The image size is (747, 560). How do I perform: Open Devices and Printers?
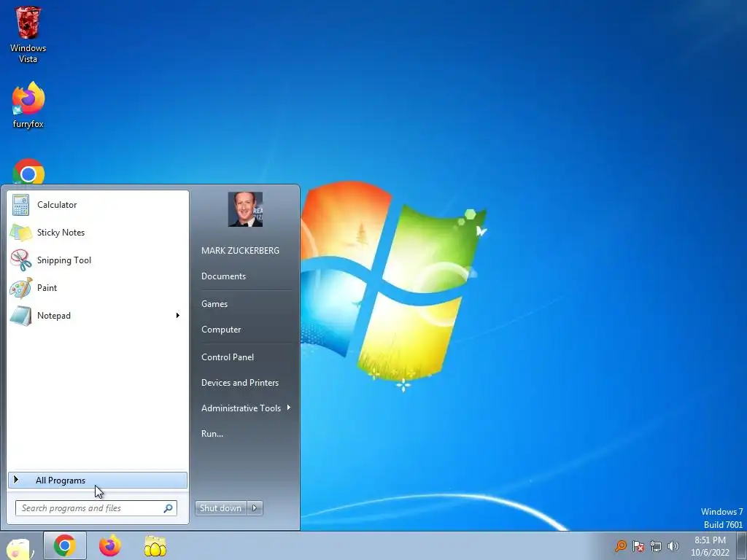pos(239,383)
